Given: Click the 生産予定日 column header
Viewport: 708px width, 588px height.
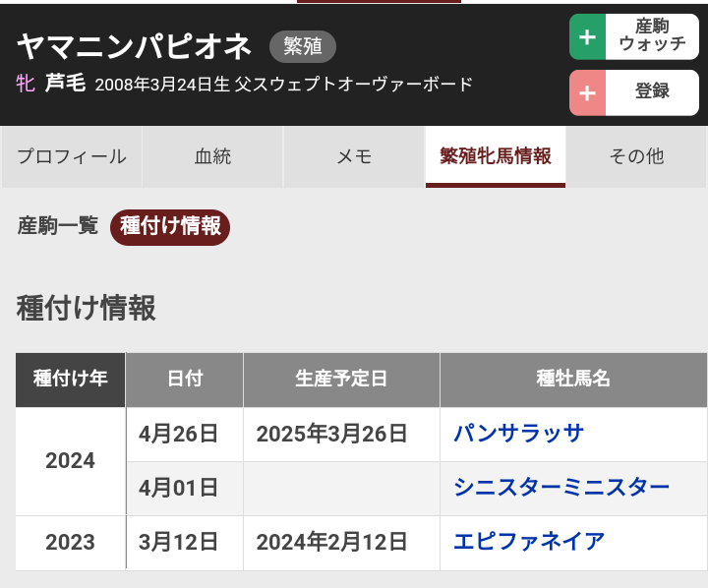Looking at the screenshot, I should (x=341, y=380).
